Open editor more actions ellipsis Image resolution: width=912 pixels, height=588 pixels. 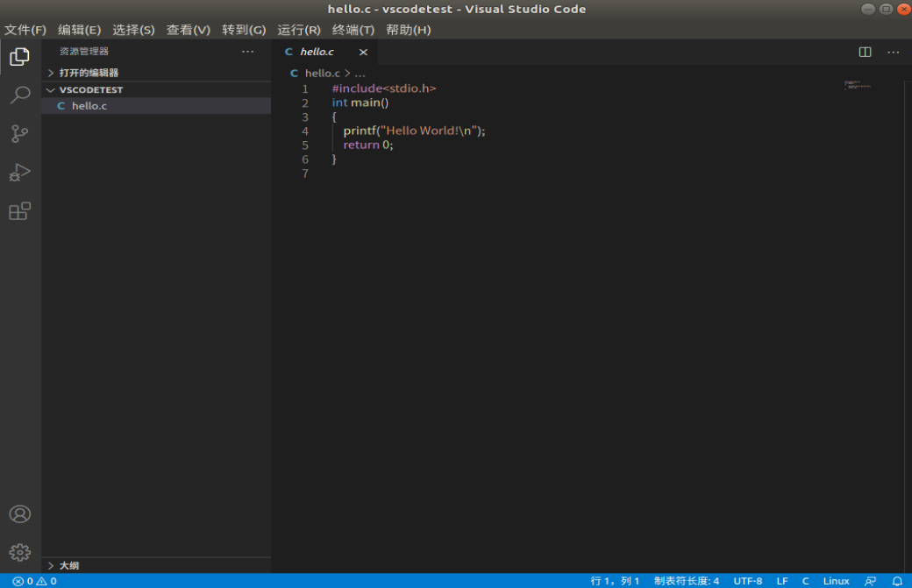click(894, 53)
